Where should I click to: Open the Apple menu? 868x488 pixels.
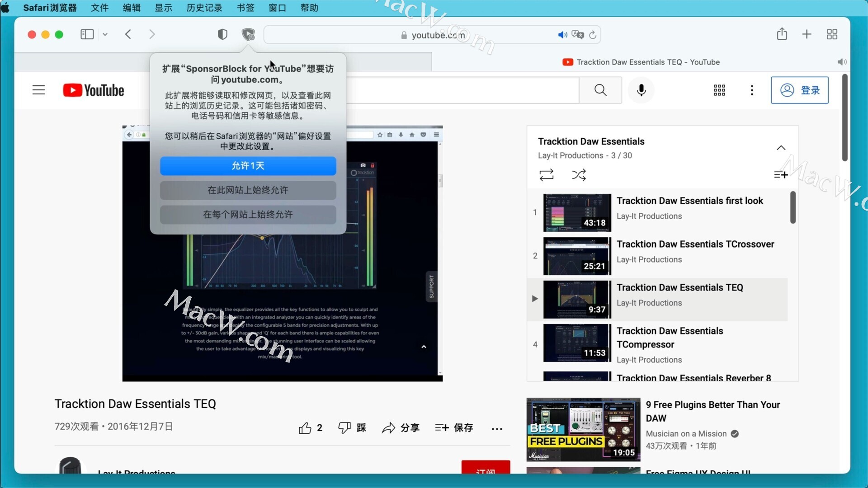pyautogui.click(x=5, y=8)
